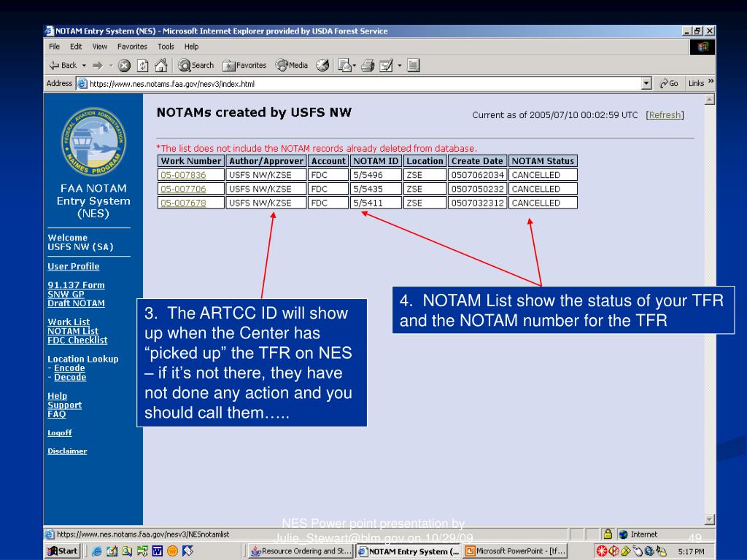Open the SNW GP link
The width and height of the screenshot is (747, 560).
pos(66,295)
